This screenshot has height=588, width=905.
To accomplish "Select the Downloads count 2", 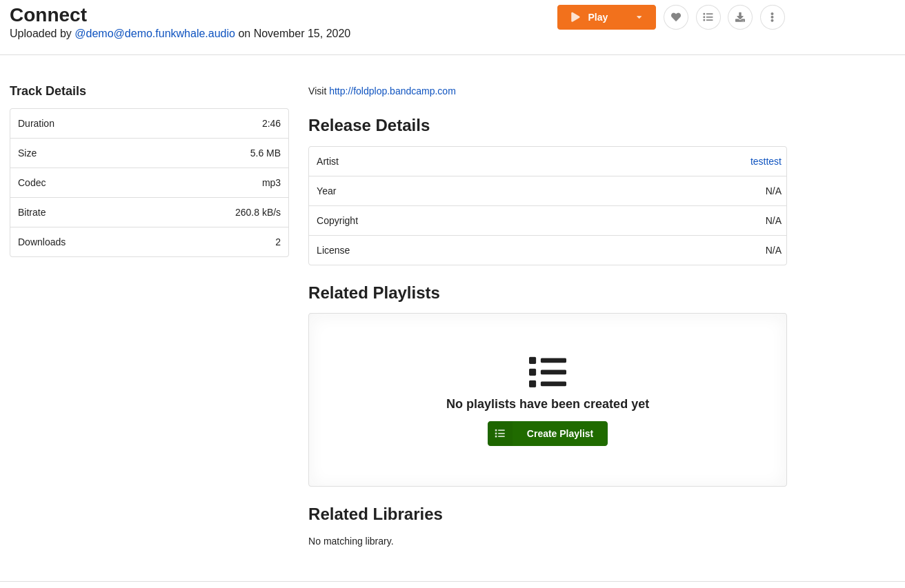I will click(x=278, y=242).
